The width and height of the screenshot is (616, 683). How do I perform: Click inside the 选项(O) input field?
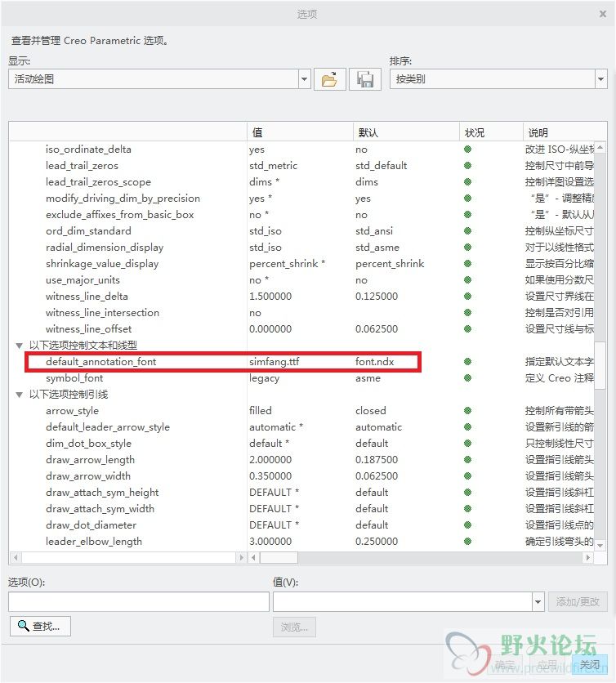(139, 602)
